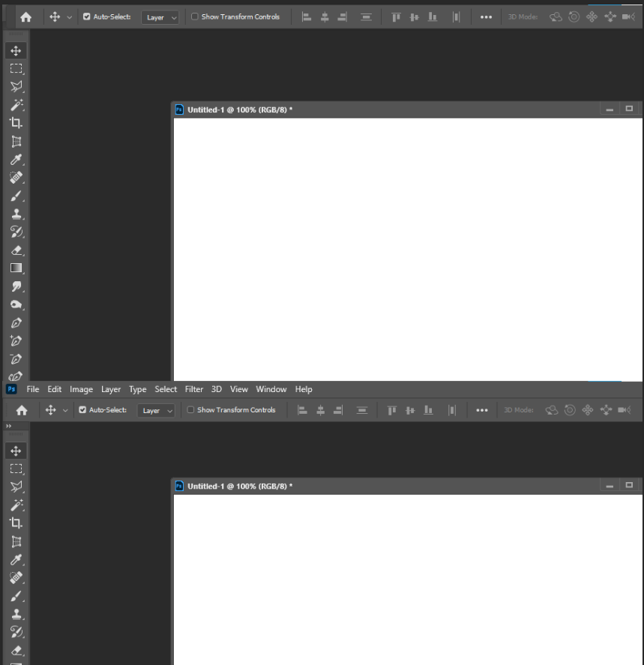Select the Lasso tool
Viewport: 644px width, 665px height.
click(16, 86)
